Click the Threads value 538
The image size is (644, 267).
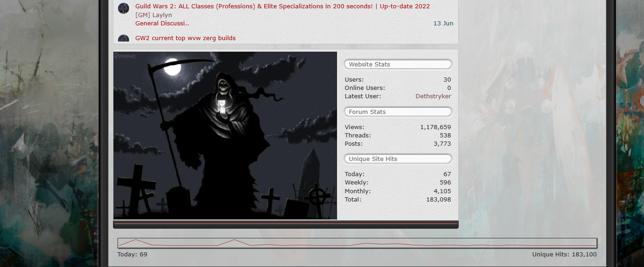click(445, 136)
